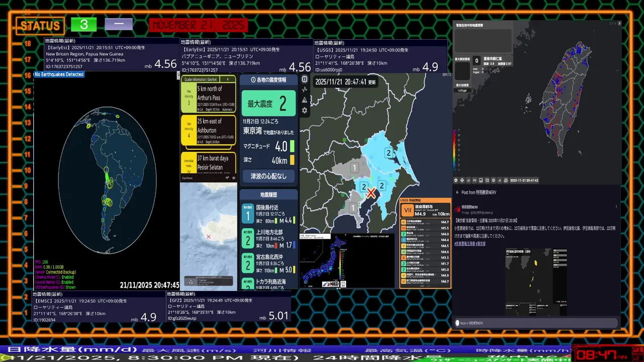
Task: Select the 宮古島北西沖 history entry
Action: (268, 263)
